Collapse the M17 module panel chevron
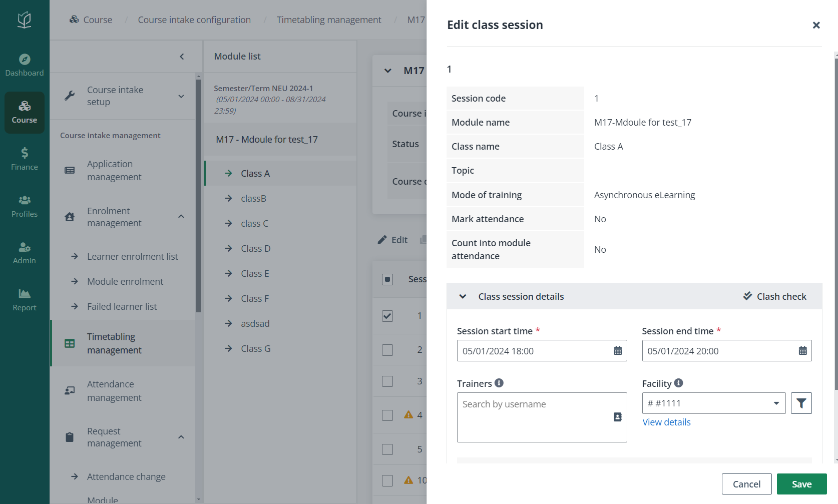This screenshot has width=838, height=504. click(388, 71)
